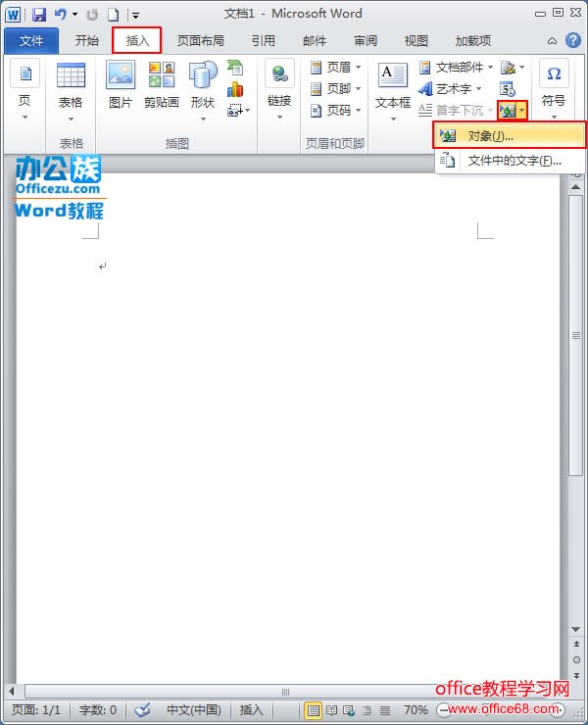Open the 页 pages dropdown button
Screen dimensions: 588x725
coord(24,90)
